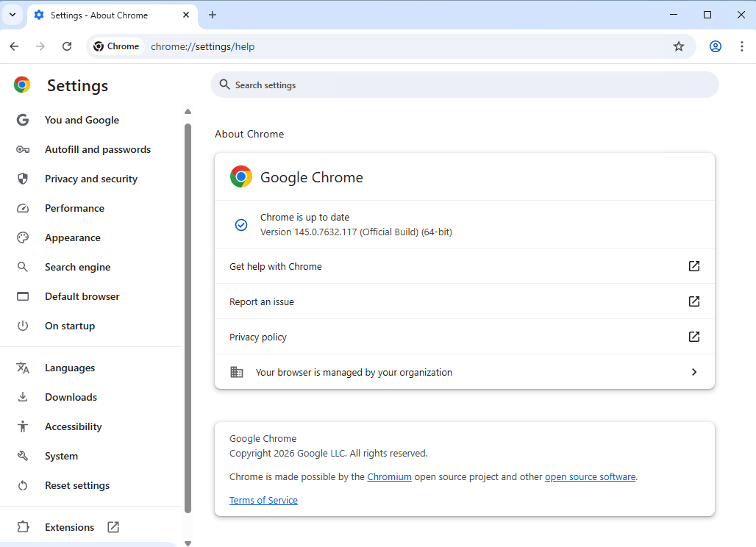Open Chrome's three-dot menu
This screenshot has width=756, height=547.
[741, 46]
